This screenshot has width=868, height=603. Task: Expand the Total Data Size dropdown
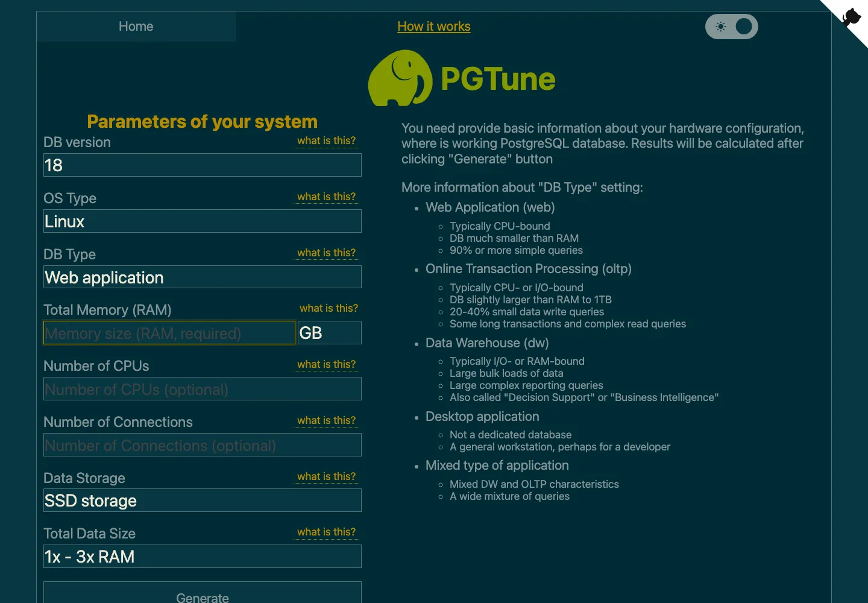coord(203,557)
